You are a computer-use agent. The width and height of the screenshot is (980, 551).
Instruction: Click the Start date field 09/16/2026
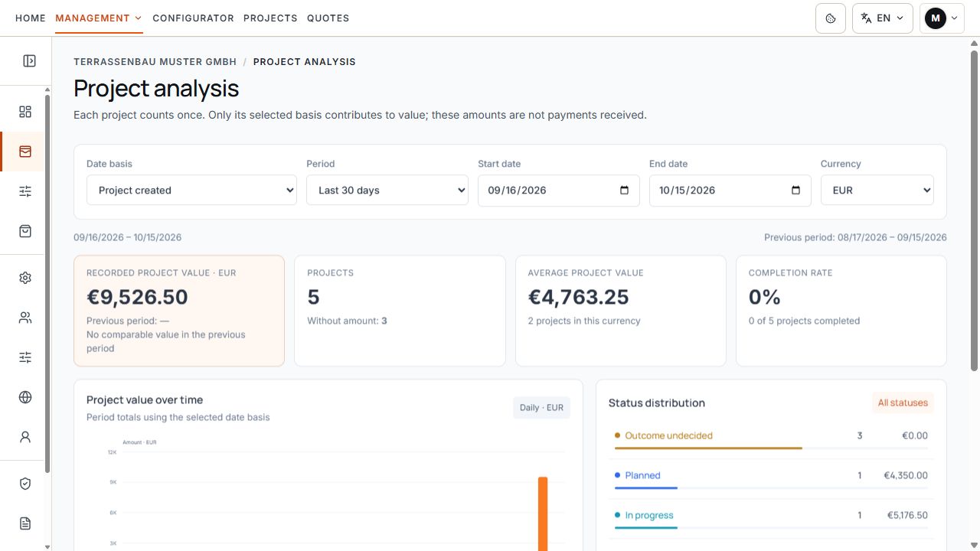pos(559,191)
